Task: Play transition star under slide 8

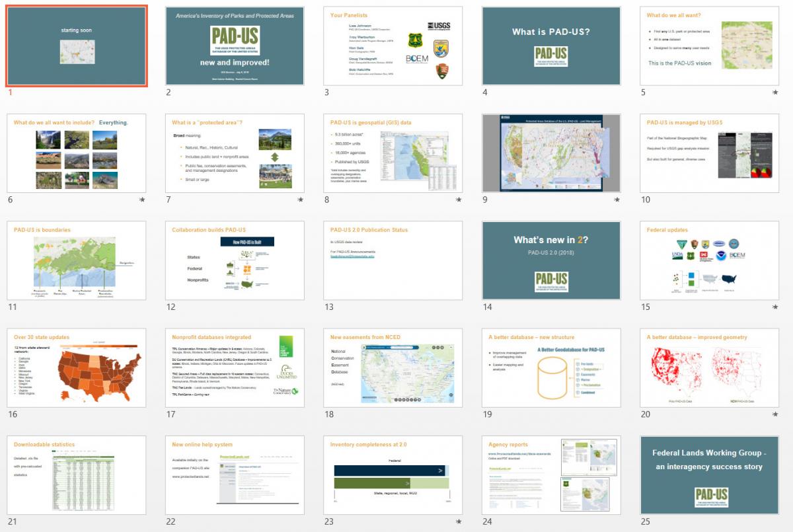Action: [x=459, y=199]
